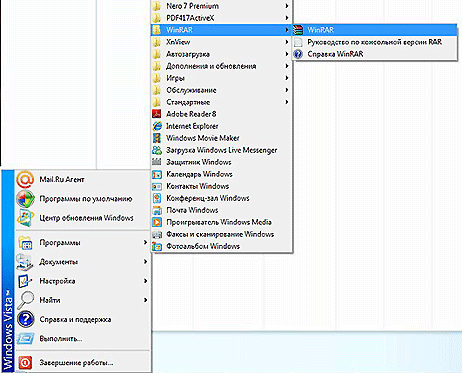The image size is (462, 373).
Task: Open the Стандартные folder entry
Action: (221, 102)
